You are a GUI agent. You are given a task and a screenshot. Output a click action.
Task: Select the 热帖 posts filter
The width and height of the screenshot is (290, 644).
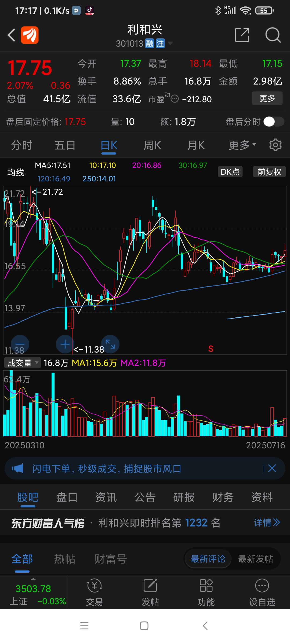[65, 559]
